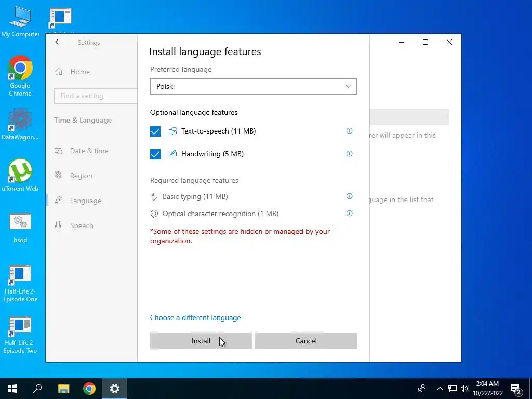Open the People icon in system tray
This screenshot has width=532, height=399.
[421, 389]
